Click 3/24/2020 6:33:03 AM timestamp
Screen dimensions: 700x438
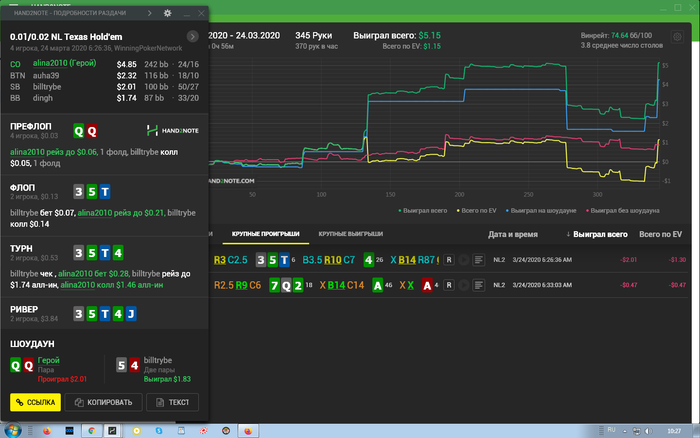click(542, 285)
